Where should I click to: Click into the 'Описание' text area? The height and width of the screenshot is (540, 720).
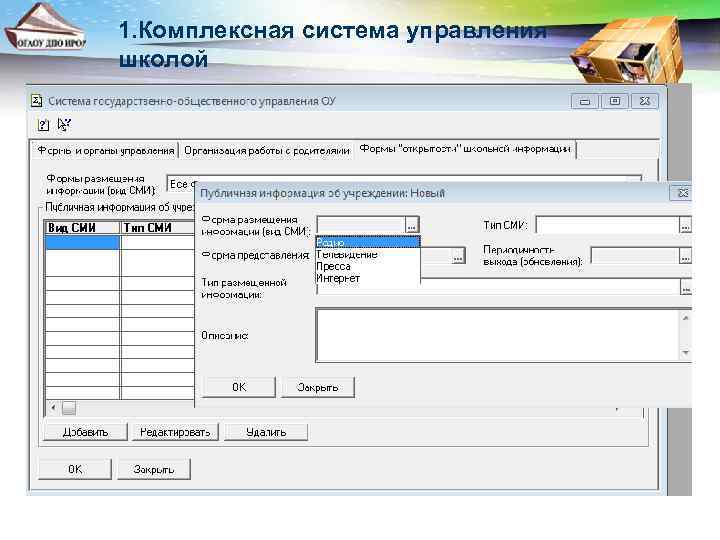tap(498, 335)
